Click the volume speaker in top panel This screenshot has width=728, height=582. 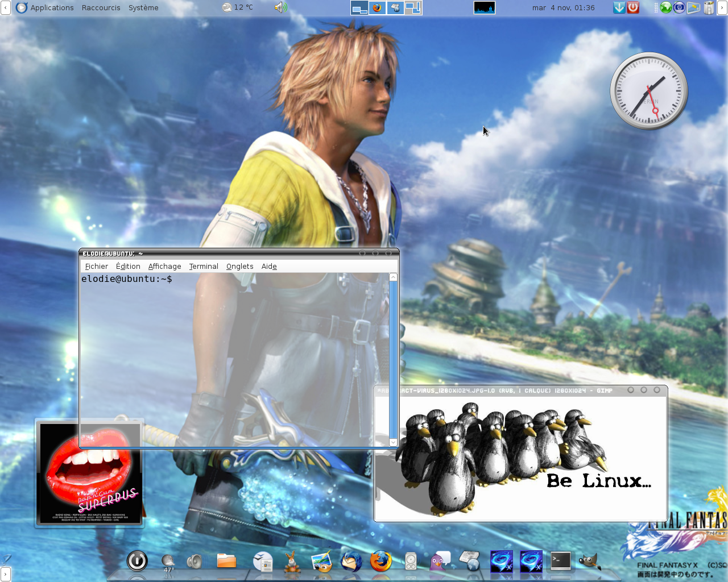click(x=280, y=7)
